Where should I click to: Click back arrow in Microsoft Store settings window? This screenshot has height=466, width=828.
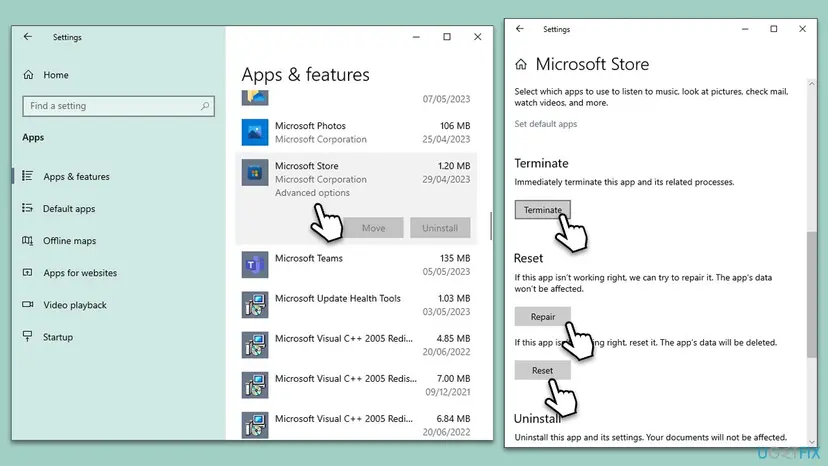coord(520,29)
